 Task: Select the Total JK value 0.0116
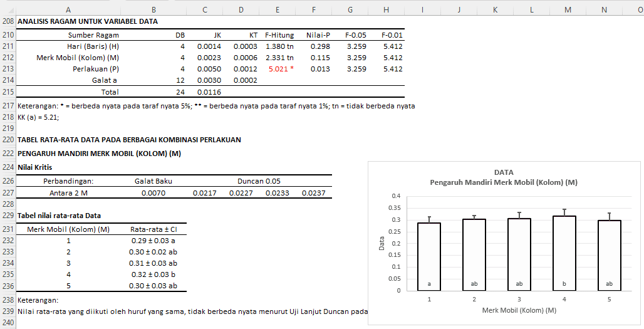coord(209,92)
